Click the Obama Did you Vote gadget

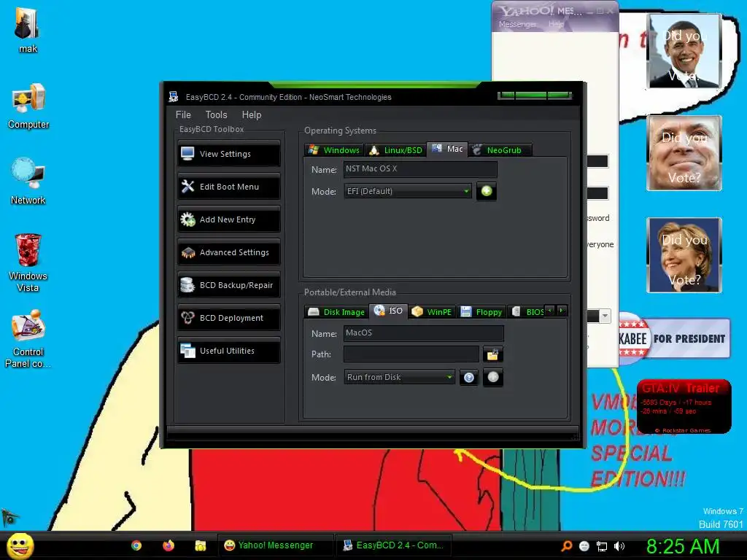pos(684,51)
